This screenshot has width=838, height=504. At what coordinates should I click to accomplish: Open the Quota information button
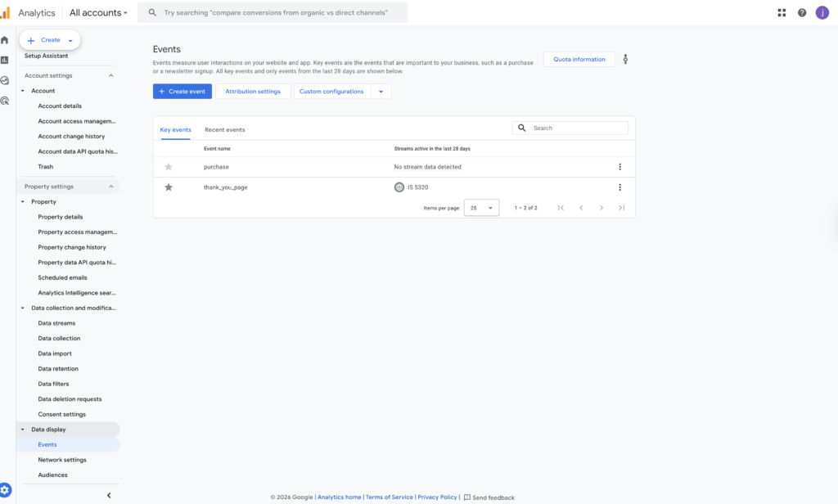tap(579, 59)
